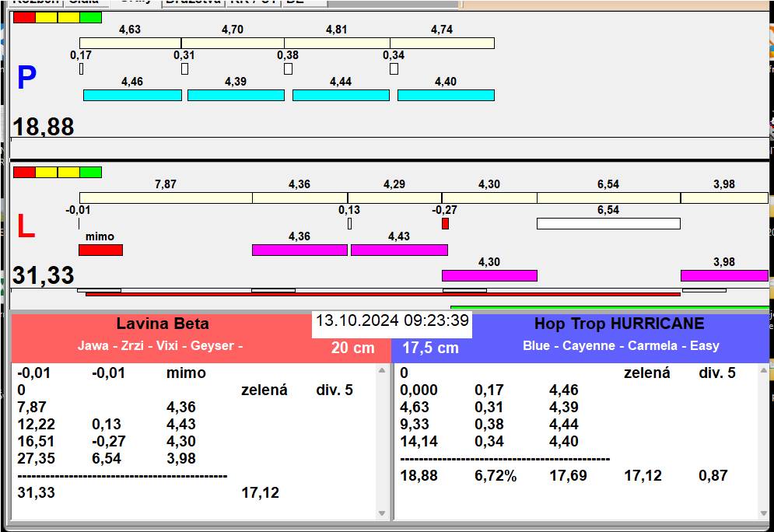The height and width of the screenshot is (532, 774).
Task: Click the red L lane letter
Action: (26, 226)
